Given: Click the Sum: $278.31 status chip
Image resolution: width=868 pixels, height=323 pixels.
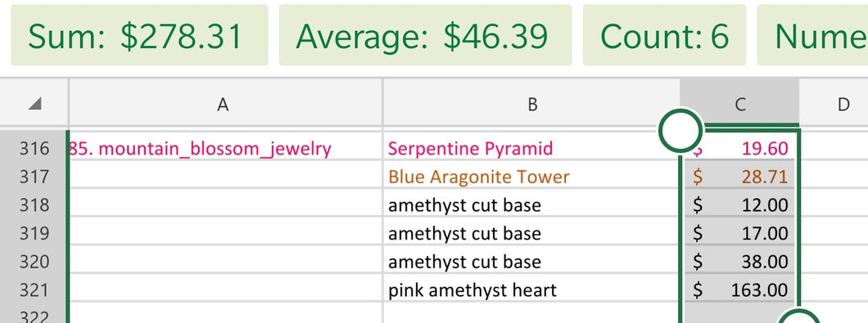Looking at the screenshot, I should pyautogui.click(x=139, y=35).
